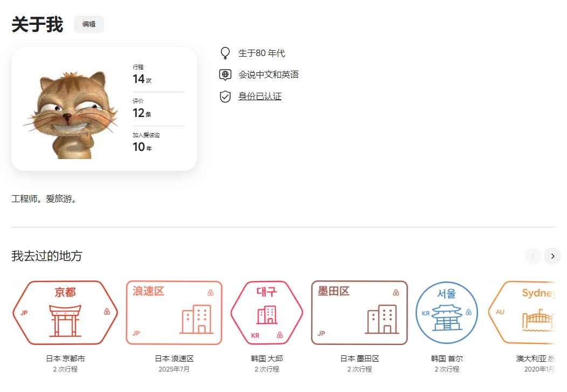Viewport: 567px width, 392px height.
Task: Select the 대구 hexagonal travel stamp
Action: [x=266, y=313]
